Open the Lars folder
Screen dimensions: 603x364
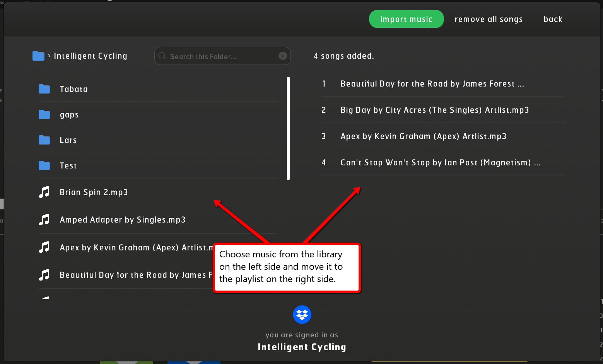pos(68,140)
